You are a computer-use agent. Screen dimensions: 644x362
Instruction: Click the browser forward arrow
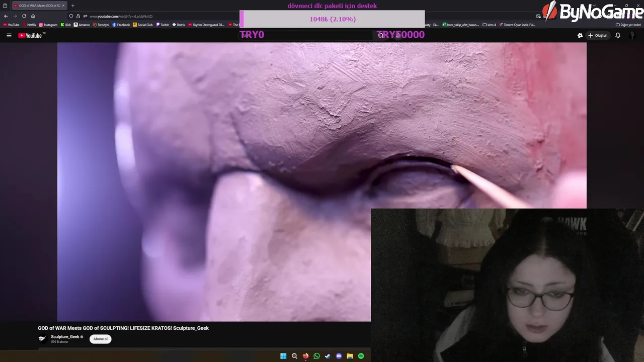[15, 16]
